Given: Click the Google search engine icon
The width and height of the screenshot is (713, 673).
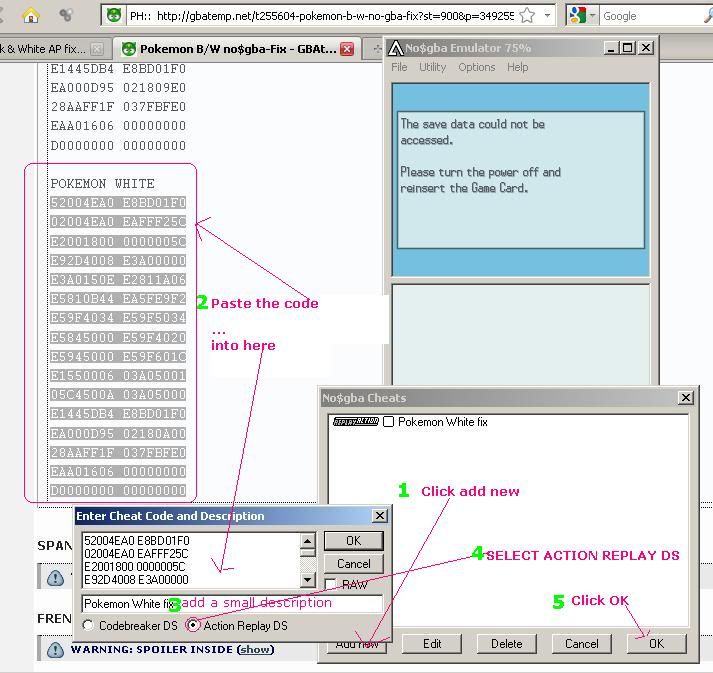Looking at the screenshot, I should pos(577,16).
